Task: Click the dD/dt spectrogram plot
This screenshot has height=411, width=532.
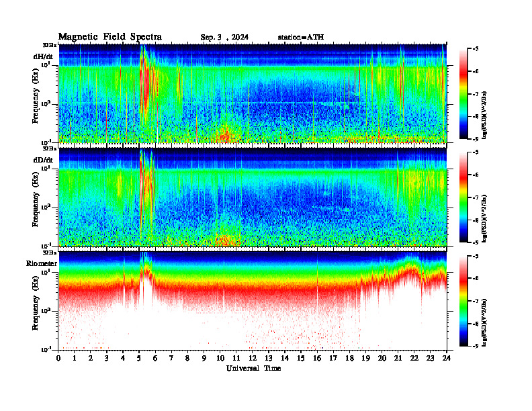Action: coord(253,197)
